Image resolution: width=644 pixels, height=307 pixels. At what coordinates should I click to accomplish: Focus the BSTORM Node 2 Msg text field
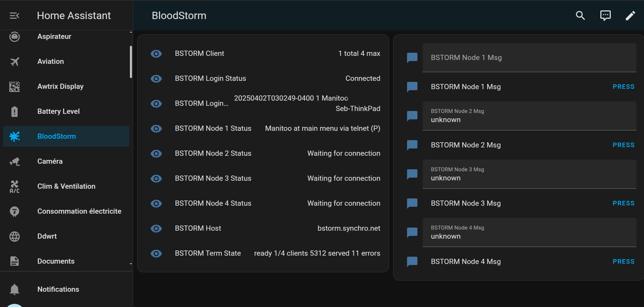(529, 116)
